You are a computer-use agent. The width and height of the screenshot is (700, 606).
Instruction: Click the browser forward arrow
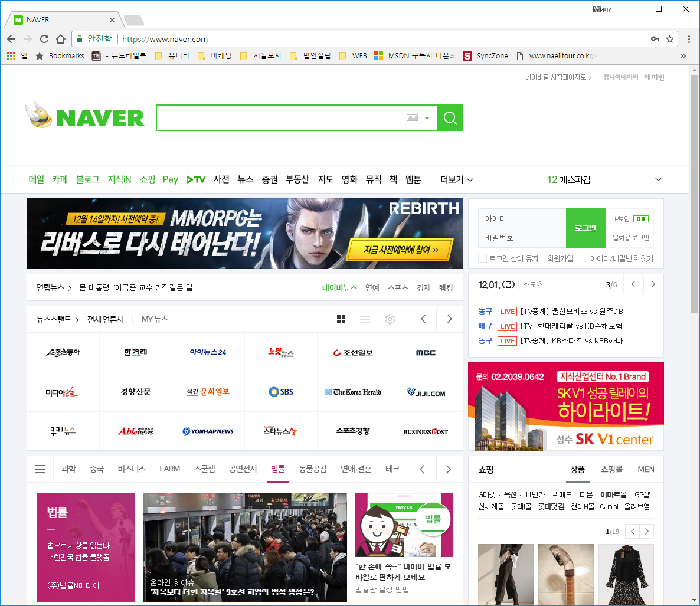point(28,40)
